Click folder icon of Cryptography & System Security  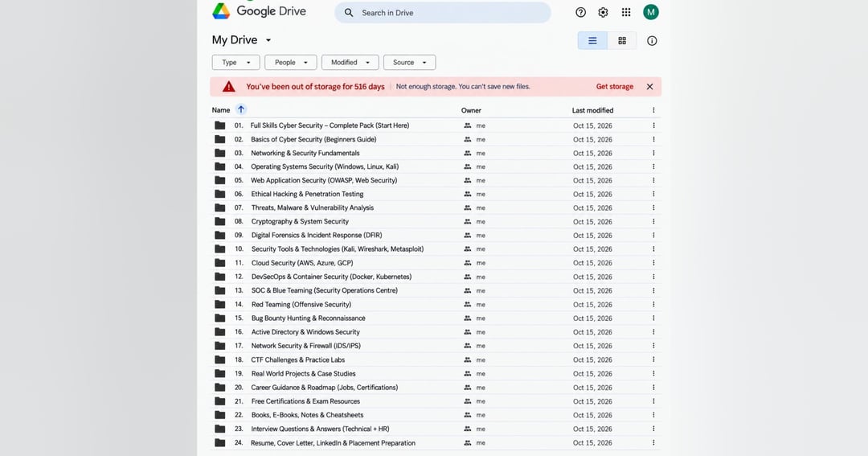[219, 221]
